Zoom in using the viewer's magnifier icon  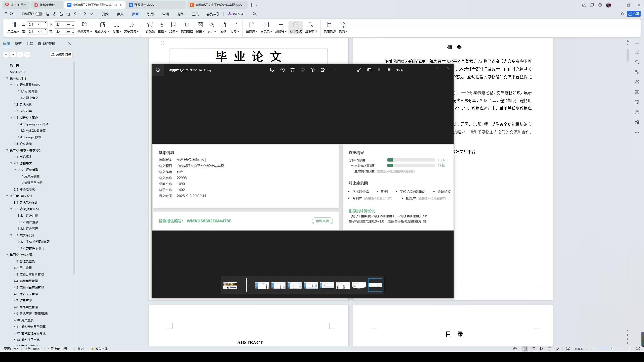tap(389, 70)
